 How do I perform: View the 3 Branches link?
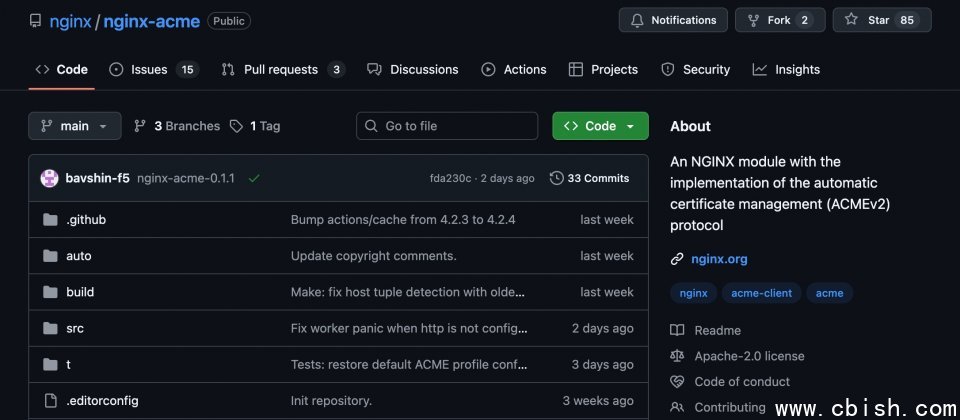click(x=177, y=126)
